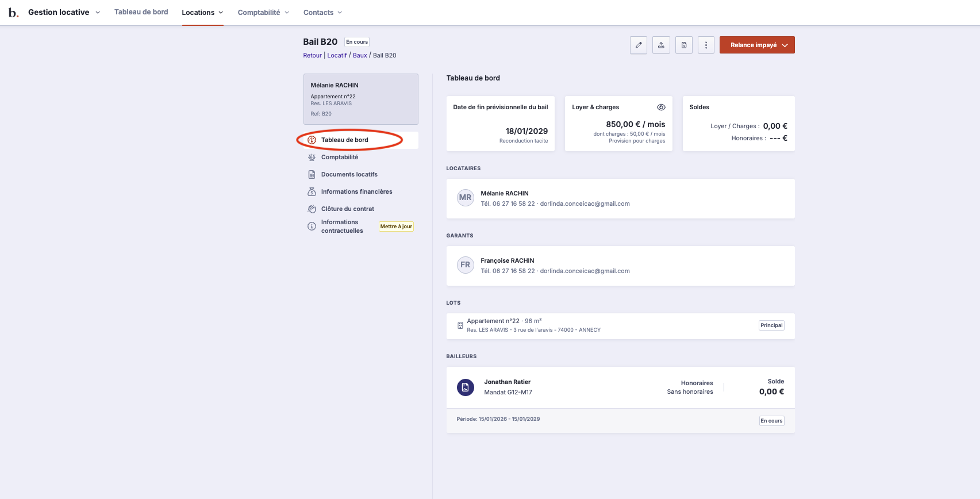The image size is (980, 499).
Task: Click the 'b.' application logo
Action: [13, 13]
